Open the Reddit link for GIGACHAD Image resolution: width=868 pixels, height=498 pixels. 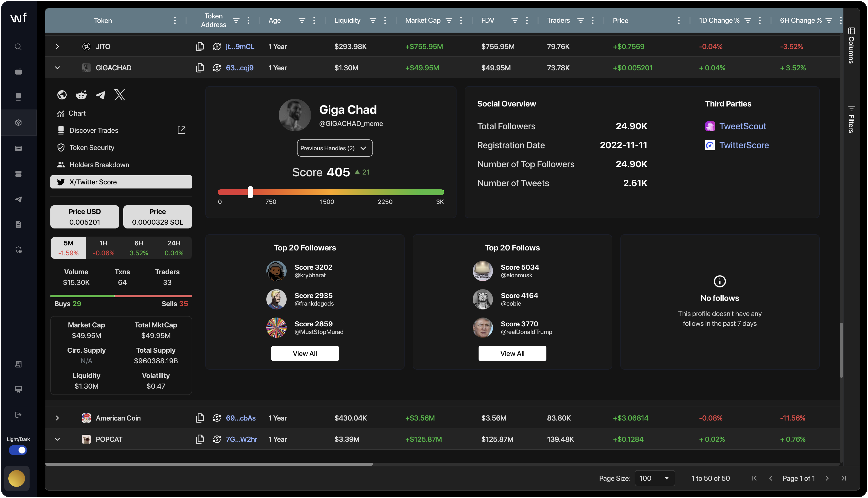[x=81, y=95]
